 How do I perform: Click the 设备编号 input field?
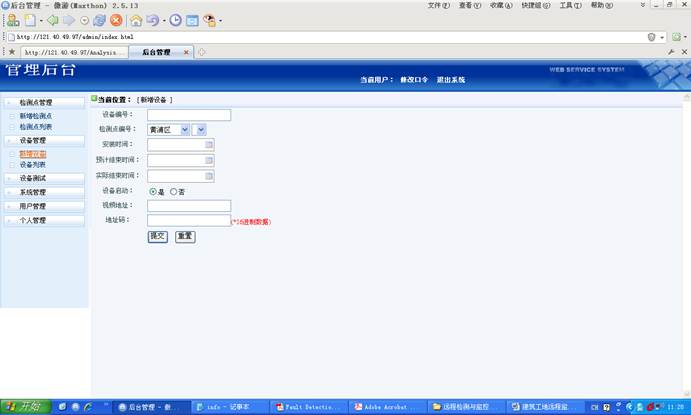coord(189,115)
